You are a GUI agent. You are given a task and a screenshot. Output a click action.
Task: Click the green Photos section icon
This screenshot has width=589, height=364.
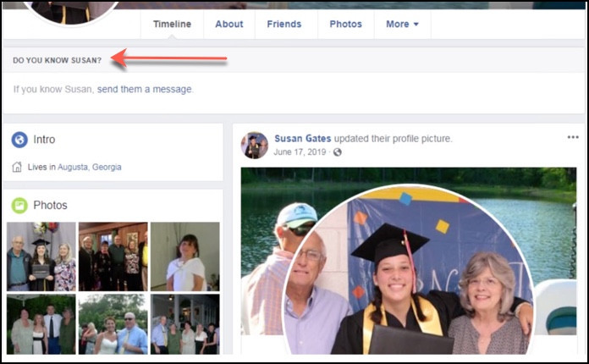[19, 206]
